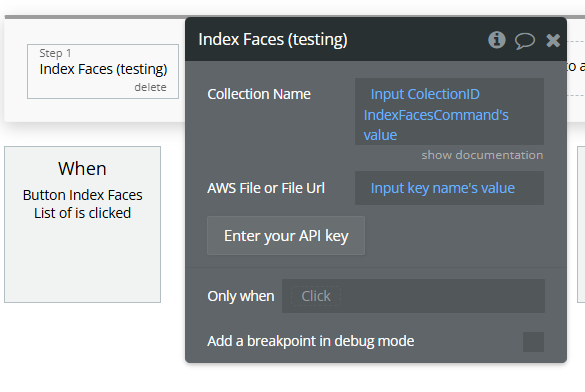Click empty area of Only when condition field
This screenshot has height=392, width=585.
[442, 296]
